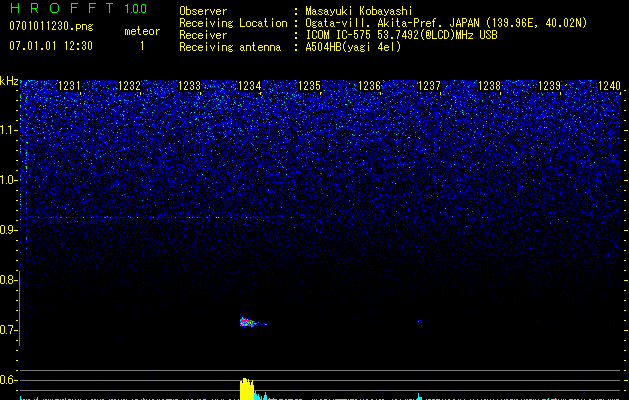
Task: Click the kHz axis unit label
Action: pos(9,81)
